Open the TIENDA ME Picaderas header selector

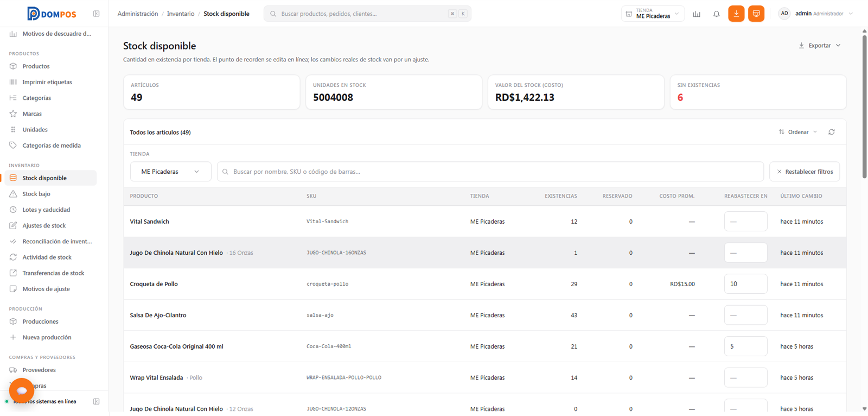(653, 14)
